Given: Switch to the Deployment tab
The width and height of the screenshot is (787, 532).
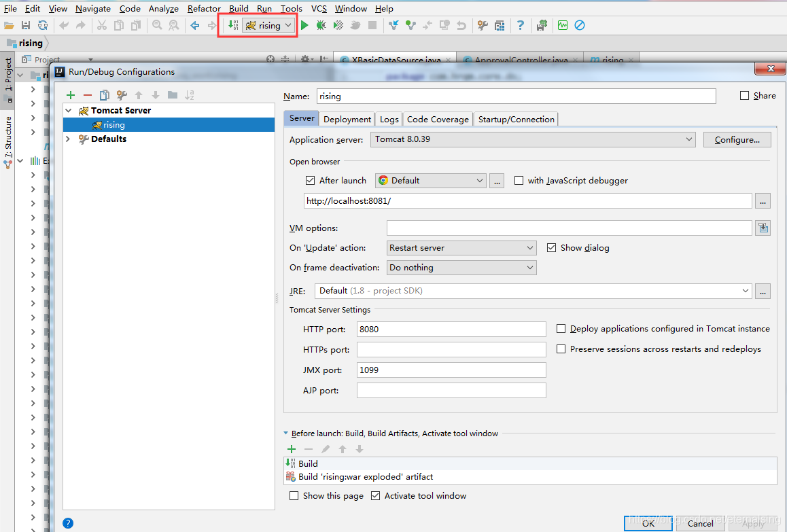Looking at the screenshot, I should [347, 119].
